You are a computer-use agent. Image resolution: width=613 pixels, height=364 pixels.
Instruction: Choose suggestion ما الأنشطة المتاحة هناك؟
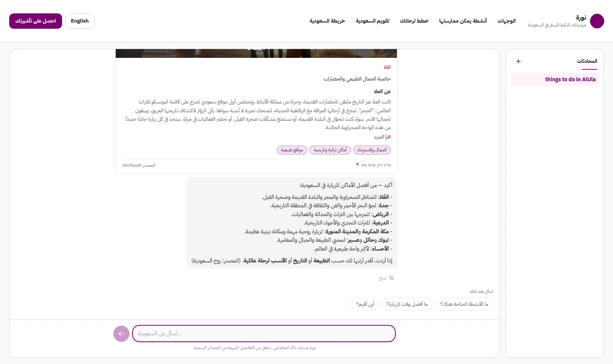coord(464,304)
